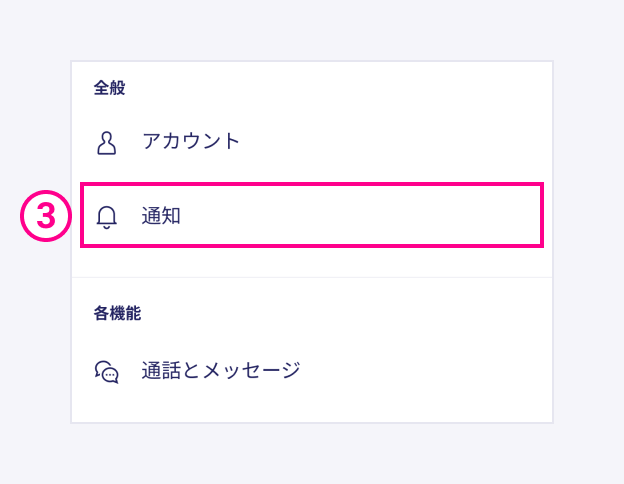Click the アカウント text label
This screenshot has width=624, height=484.
pos(191,141)
